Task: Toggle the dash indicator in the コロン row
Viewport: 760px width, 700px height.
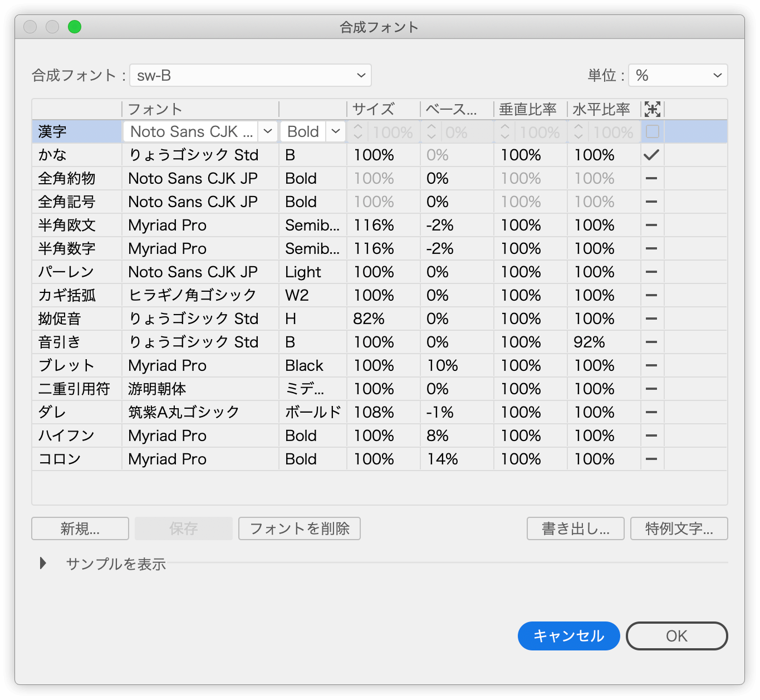Action: 651,459
